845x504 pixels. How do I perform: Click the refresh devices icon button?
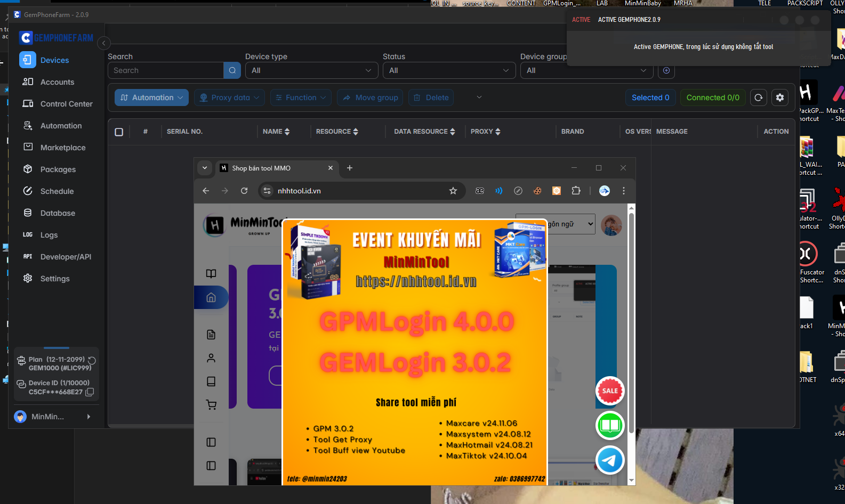tap(758, 97)
